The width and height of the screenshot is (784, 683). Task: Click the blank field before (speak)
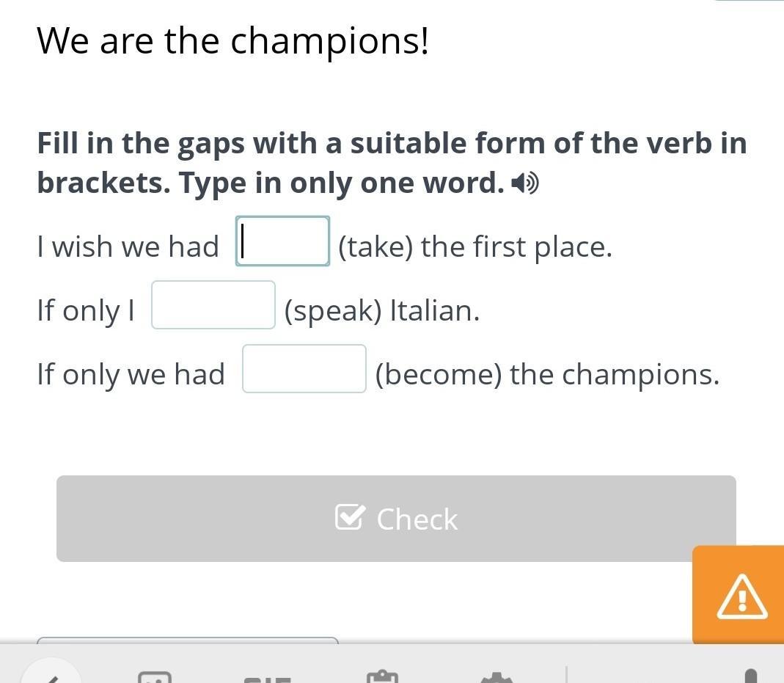click(x=213, y=305)
